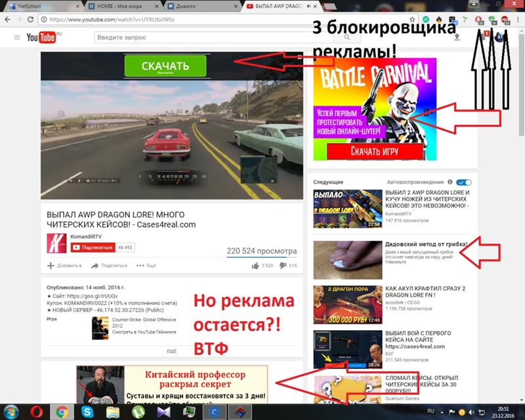Open the Visual Studio taskbar icon
Screen dimensions: 525x420
(163, 411)
